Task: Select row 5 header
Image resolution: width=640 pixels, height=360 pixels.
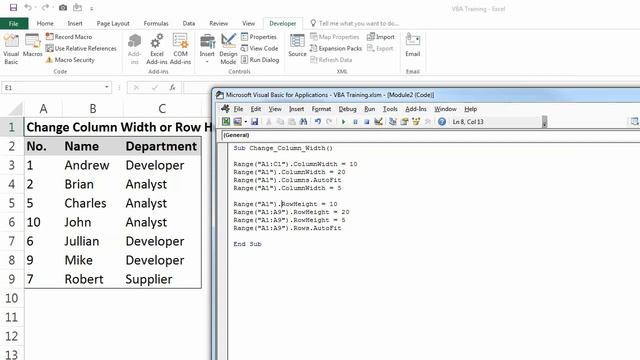Action: click(11, 203)
